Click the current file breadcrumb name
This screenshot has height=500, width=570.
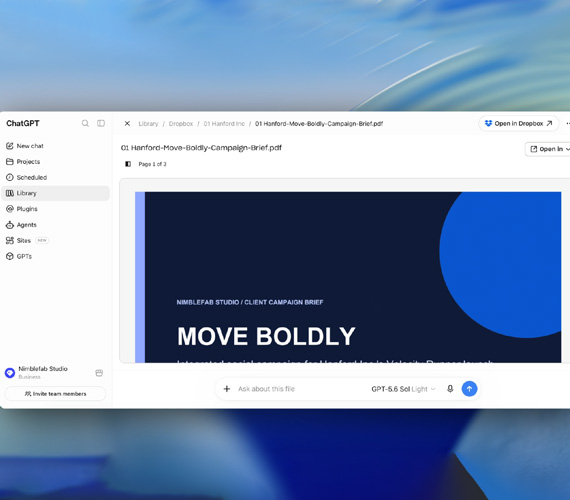pyautogui.click(x=319, y=124)
